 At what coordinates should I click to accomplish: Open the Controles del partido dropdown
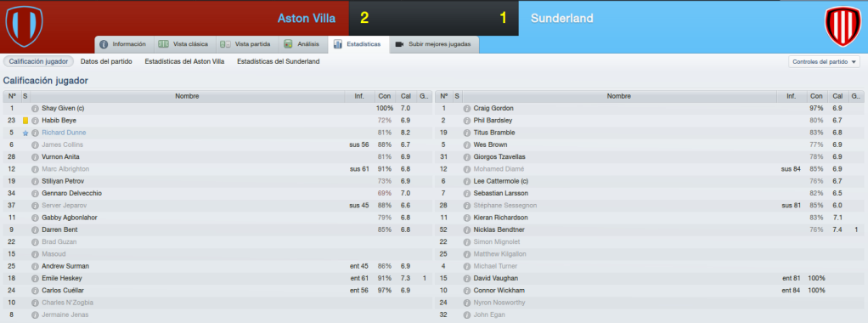coord(824,62)
